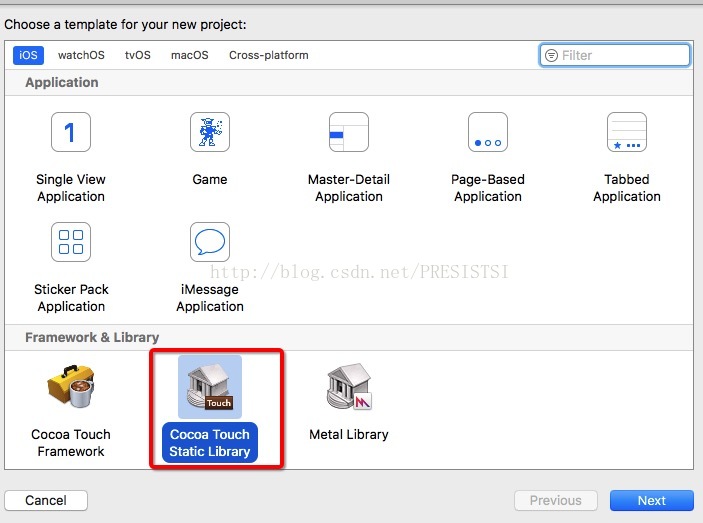Click the Cancel button
This screenshot has height=523, width=703.
pos(46,500)
